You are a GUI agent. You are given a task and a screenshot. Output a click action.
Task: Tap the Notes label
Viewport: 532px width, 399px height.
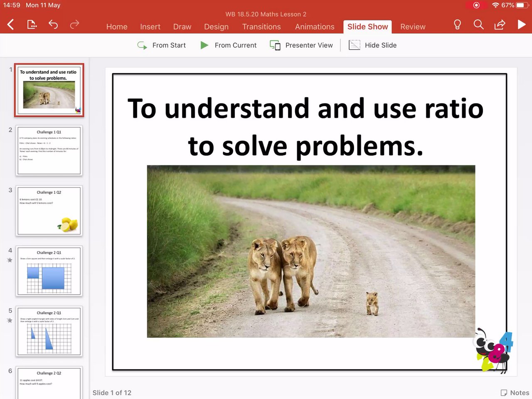[520, 393]
